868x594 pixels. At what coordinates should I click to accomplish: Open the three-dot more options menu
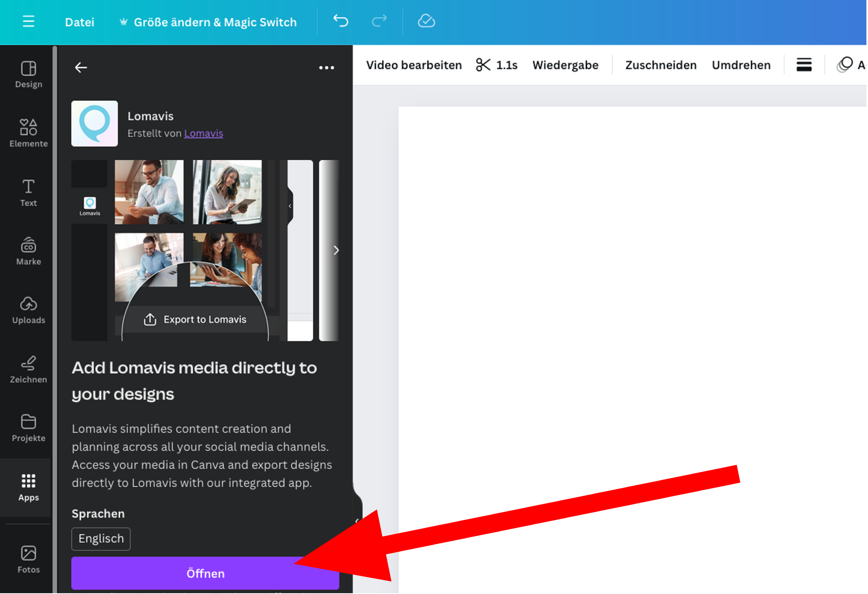pyautogui.click(x=326, y=67)
